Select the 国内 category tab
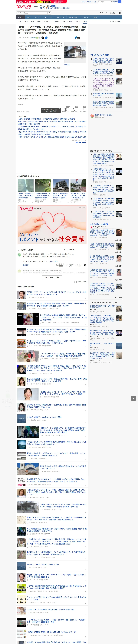138x644 pixels. click(x=26, y=21)
